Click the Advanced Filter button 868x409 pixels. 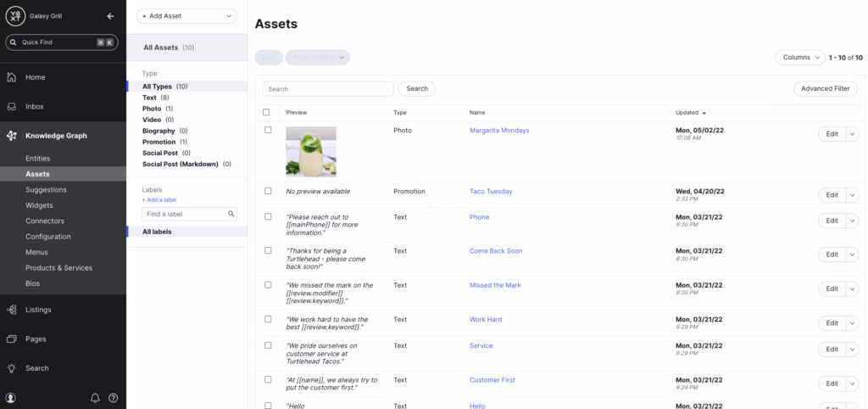pyautogui.click(x=825, y=88)
